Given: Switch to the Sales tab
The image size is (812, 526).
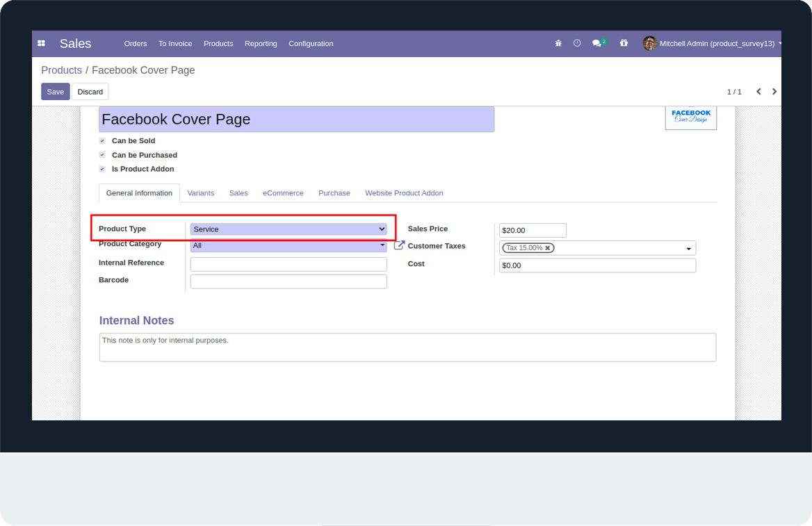Looking at the screenshot, I should [238, 193].
